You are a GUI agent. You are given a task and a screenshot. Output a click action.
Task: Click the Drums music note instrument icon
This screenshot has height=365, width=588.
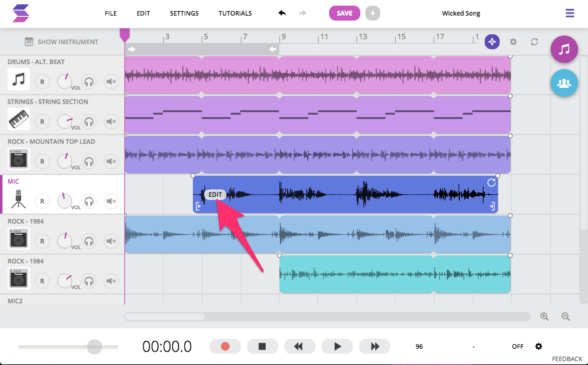tap(19, 79)
